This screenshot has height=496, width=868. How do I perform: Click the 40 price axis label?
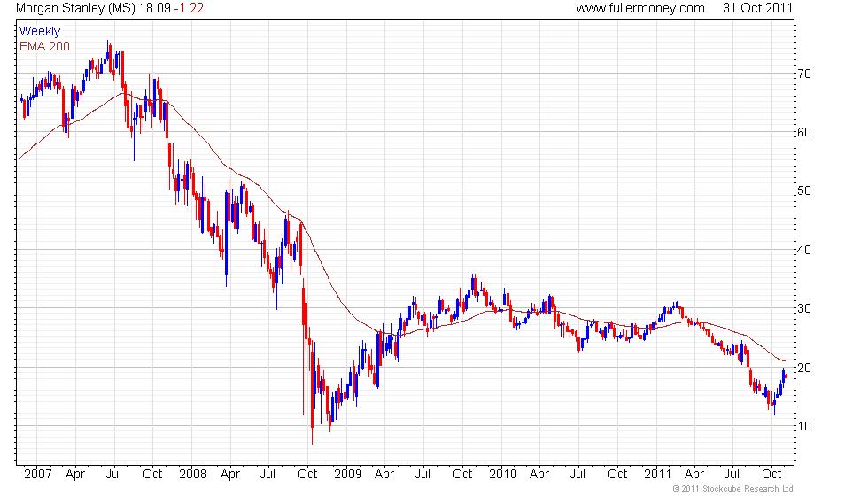[x=804, y=250]
